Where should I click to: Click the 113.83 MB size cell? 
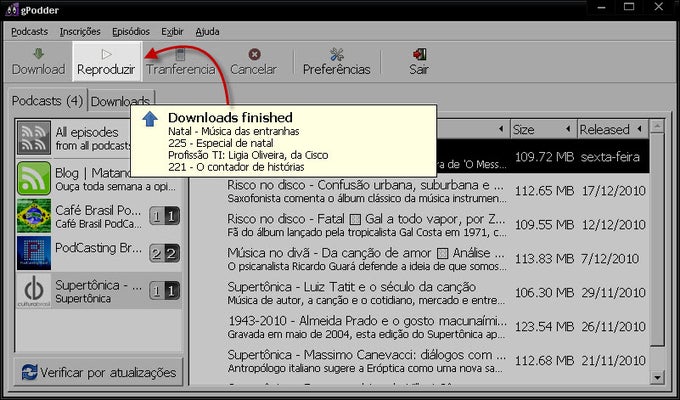coord(544,259)
